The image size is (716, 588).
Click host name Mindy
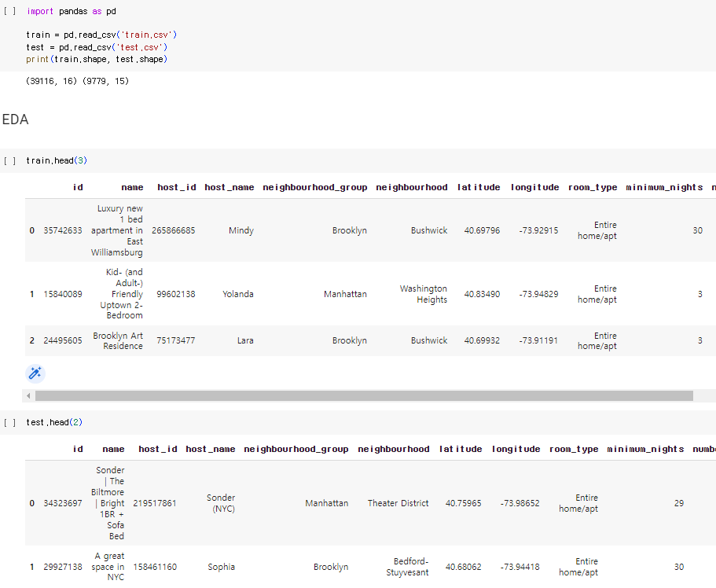point(241,230)
